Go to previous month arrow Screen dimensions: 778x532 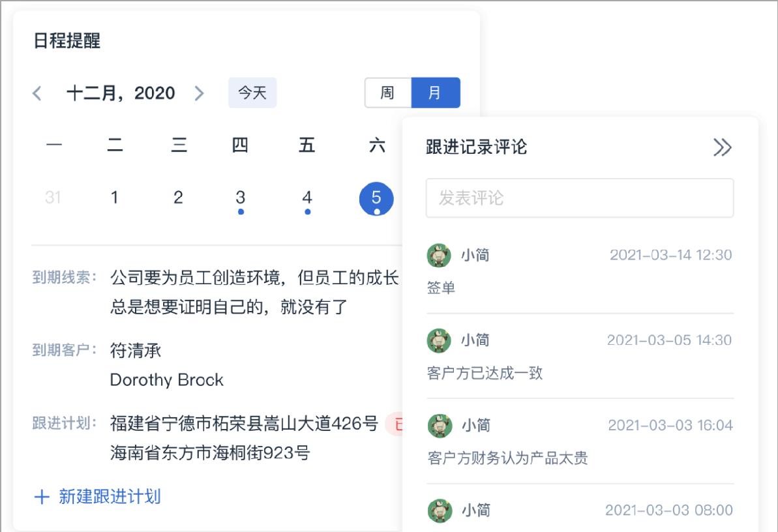pos(37,93)
